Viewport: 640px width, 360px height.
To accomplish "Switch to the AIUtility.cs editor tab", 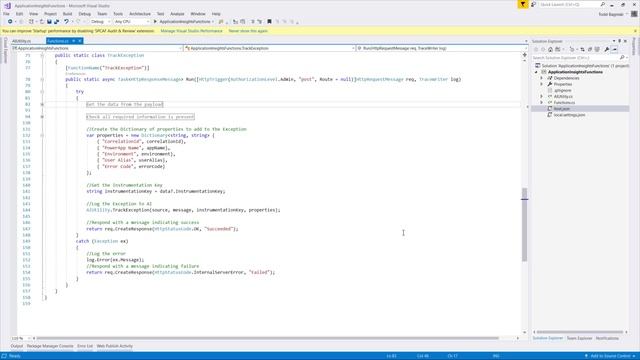I will tap(22, 41).
